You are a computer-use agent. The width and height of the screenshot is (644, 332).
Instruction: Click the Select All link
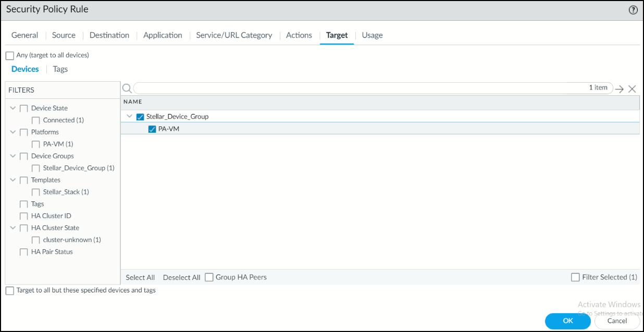pyautogui.click(x=140, y=277)
